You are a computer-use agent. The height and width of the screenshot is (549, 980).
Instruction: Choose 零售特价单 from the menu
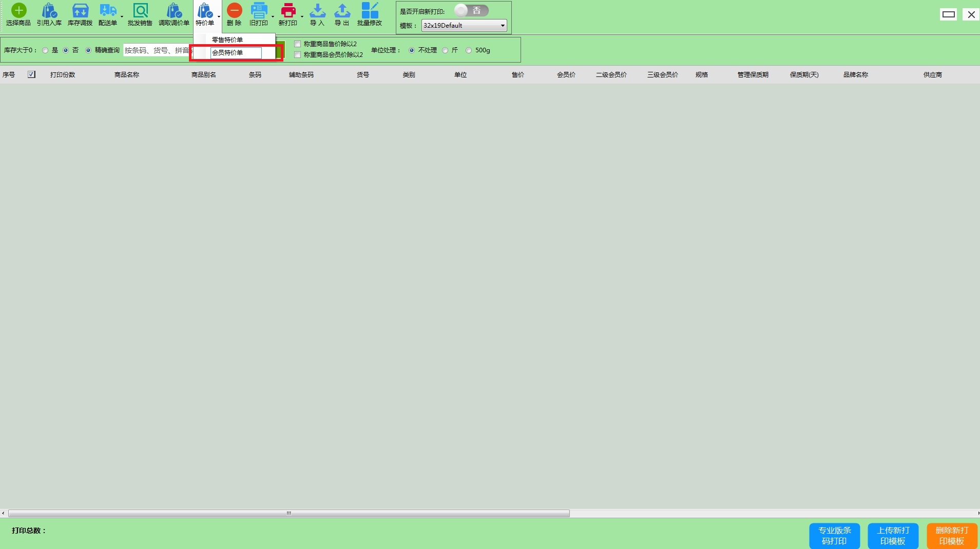(x=227, y=40)
